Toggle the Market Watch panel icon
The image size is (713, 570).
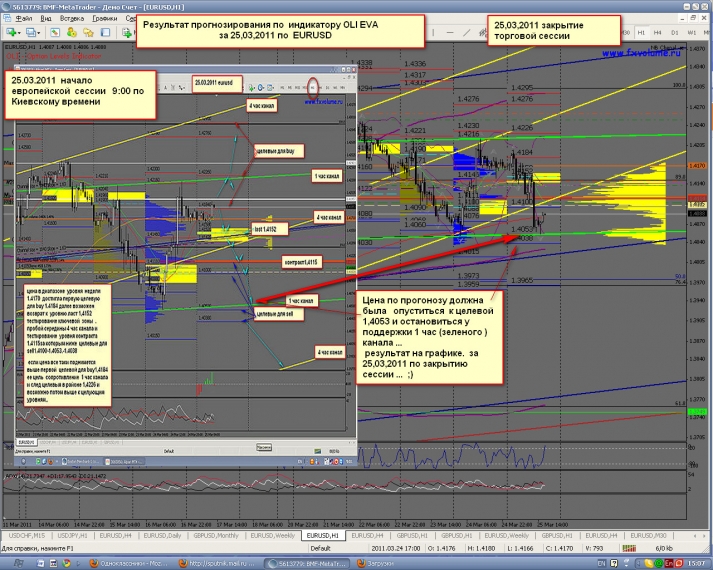click(55, 32)
